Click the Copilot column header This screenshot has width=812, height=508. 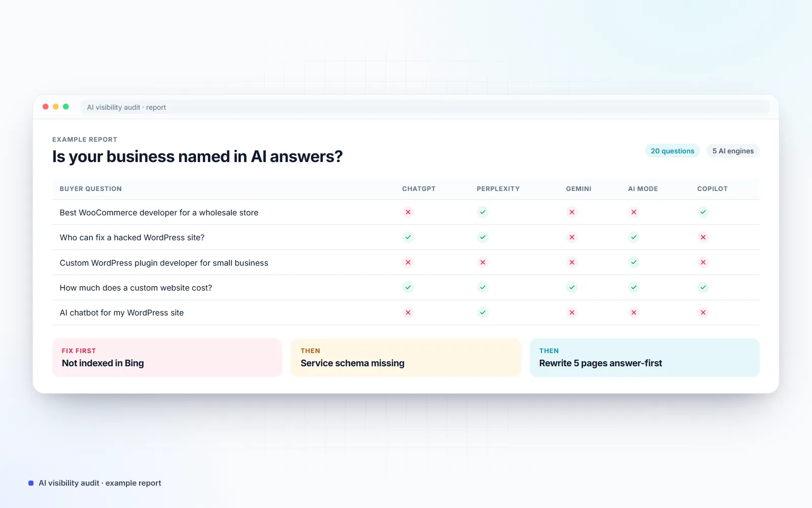pyautogui.click(x=712, y=188)
